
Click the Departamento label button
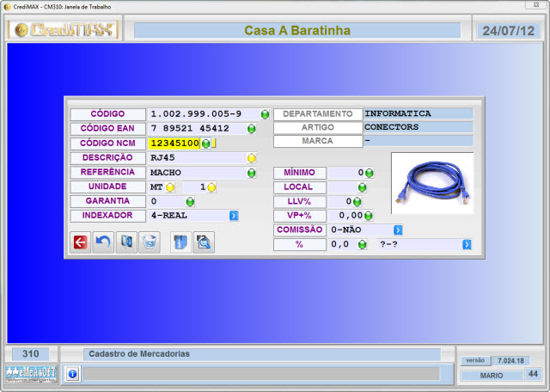click(317, 113)
